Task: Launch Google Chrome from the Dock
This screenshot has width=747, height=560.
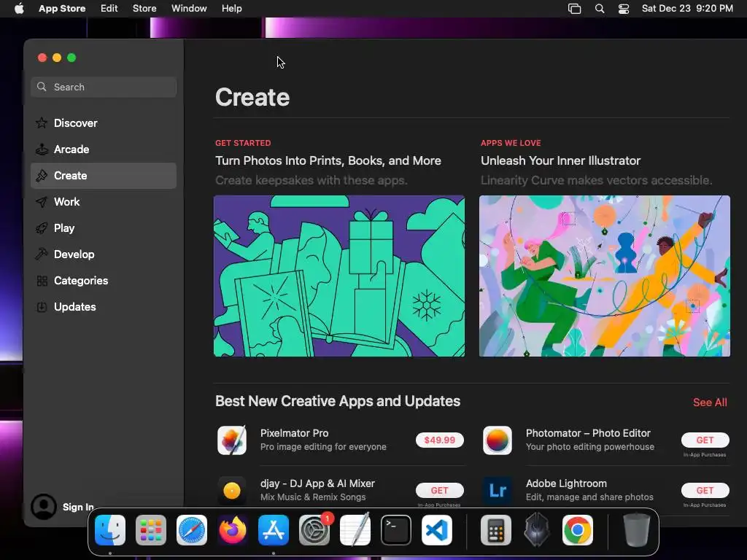Action: pos(578,530)
